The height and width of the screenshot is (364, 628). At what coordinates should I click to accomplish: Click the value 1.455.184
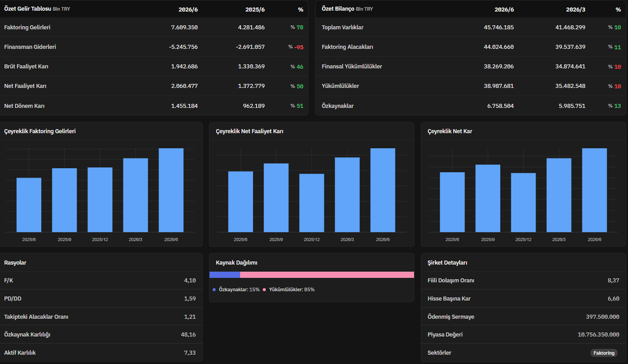coord(184,106)
